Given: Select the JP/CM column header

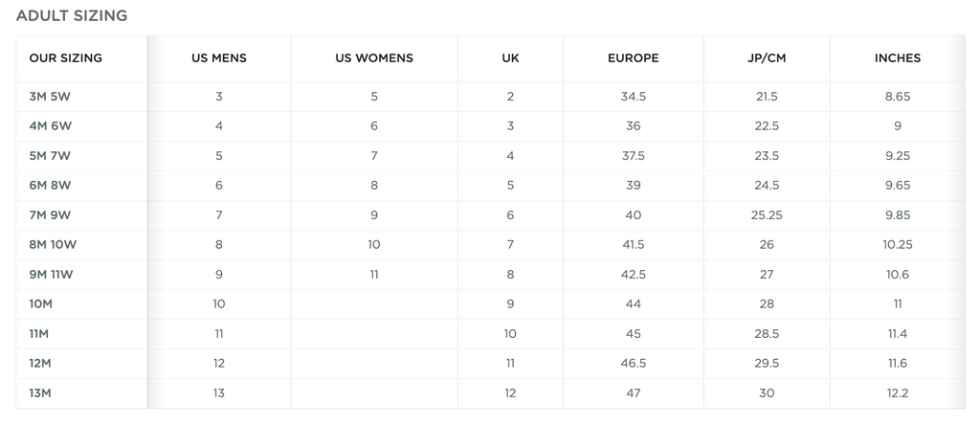Looking at the screenshot, I should 767,58.
